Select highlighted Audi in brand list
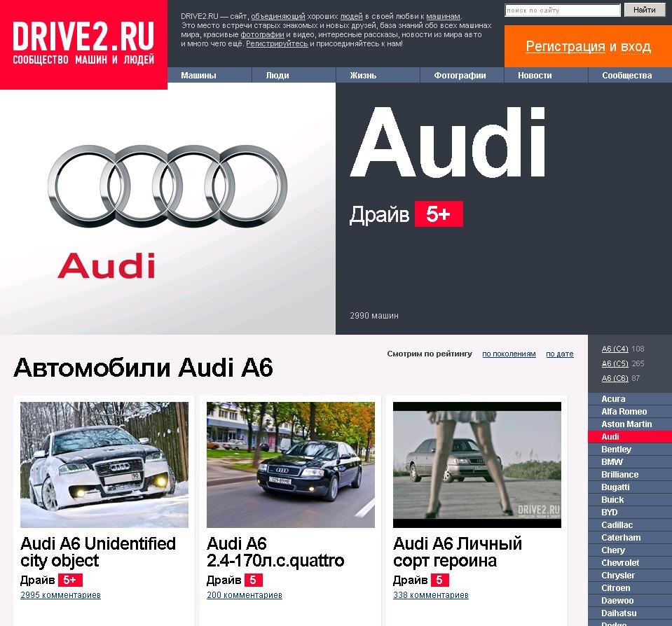 (630, 437)
